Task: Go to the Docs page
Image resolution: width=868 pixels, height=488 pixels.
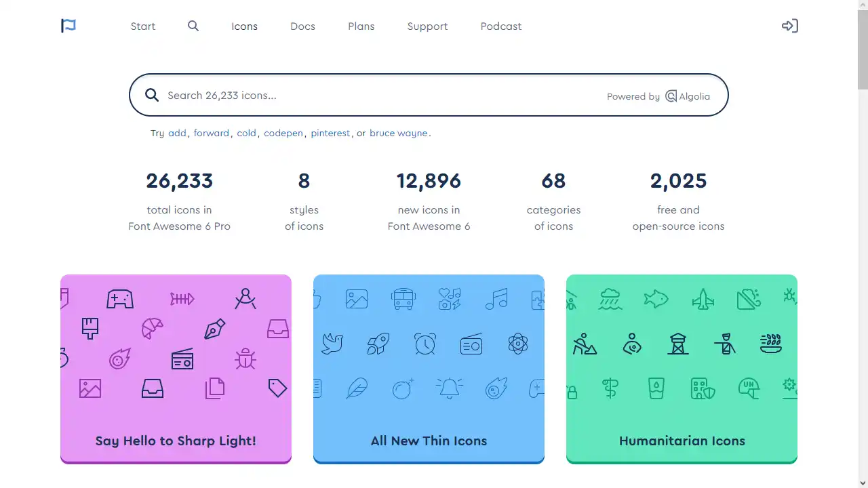Action: [302, 26]
